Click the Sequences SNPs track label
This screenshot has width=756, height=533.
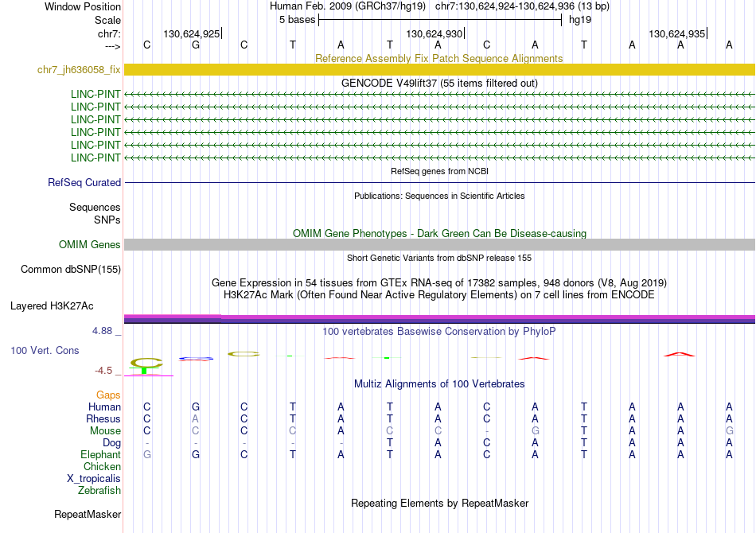[95, 213]
